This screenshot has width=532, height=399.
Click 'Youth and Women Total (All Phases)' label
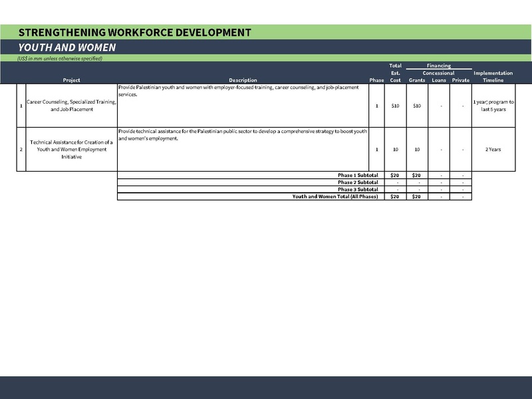point(335,197)
